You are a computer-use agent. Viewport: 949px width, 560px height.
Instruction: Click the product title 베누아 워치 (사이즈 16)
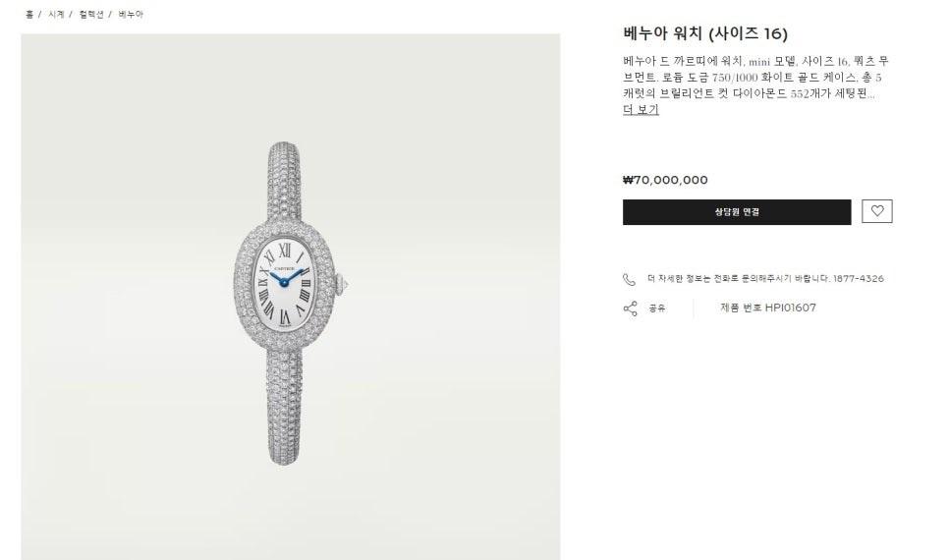click(705, 33)
